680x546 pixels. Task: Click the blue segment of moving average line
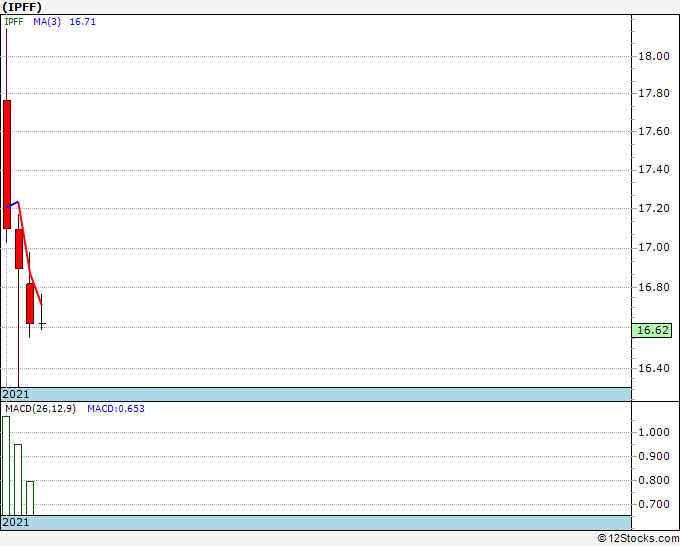pyautogui.click(x=12, y=204)
